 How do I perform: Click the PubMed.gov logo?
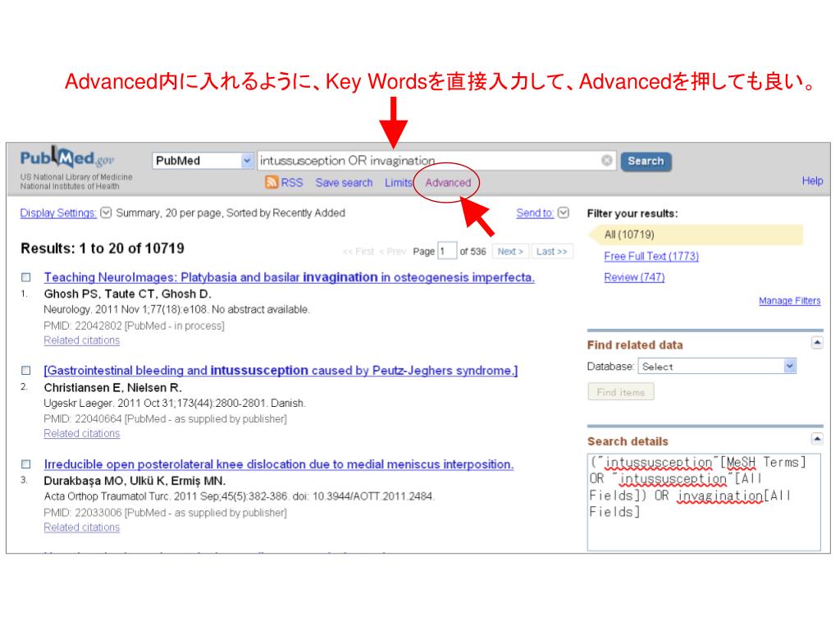coord(67,157)
